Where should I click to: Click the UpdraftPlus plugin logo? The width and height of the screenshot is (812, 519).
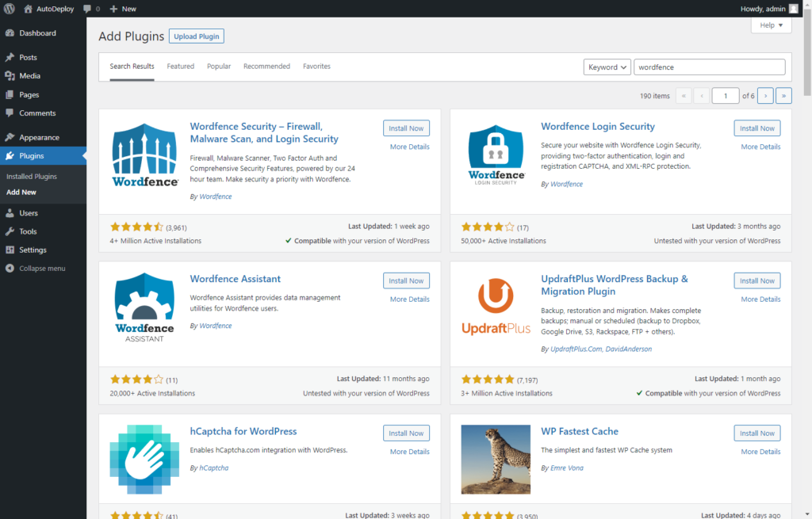click(x=496, y=307)
